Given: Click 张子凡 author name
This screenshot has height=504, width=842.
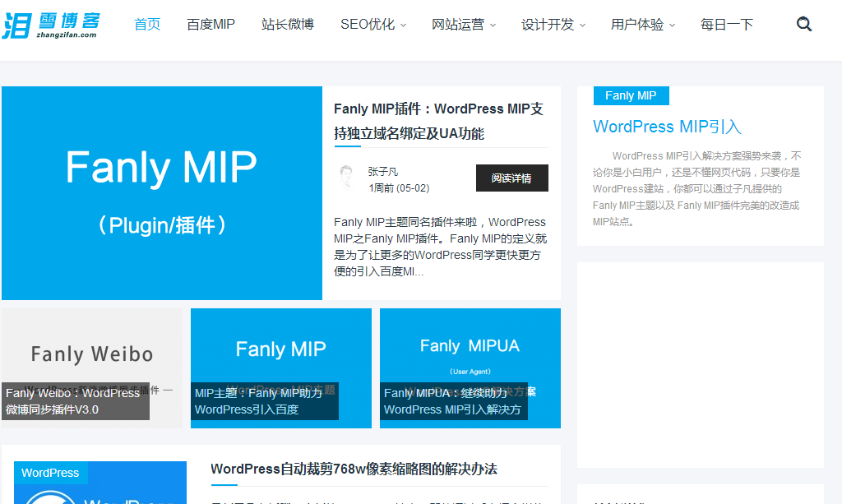Looking at the screenshot, I should 383,172.
